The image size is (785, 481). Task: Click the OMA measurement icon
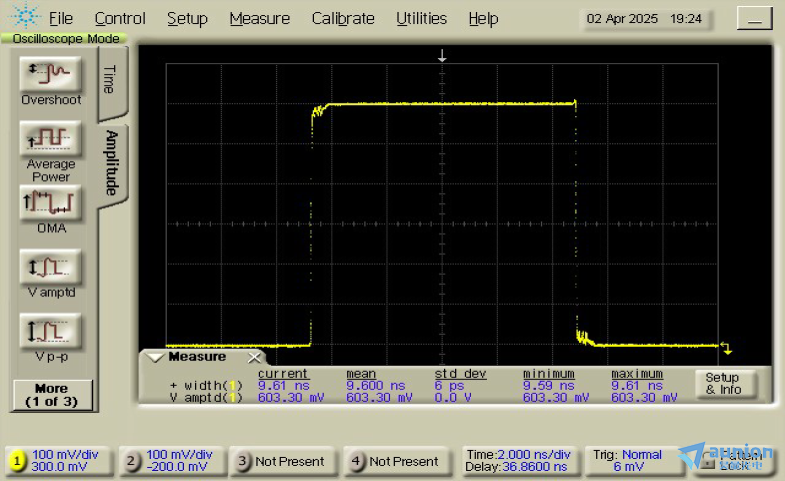pos(51,203)
